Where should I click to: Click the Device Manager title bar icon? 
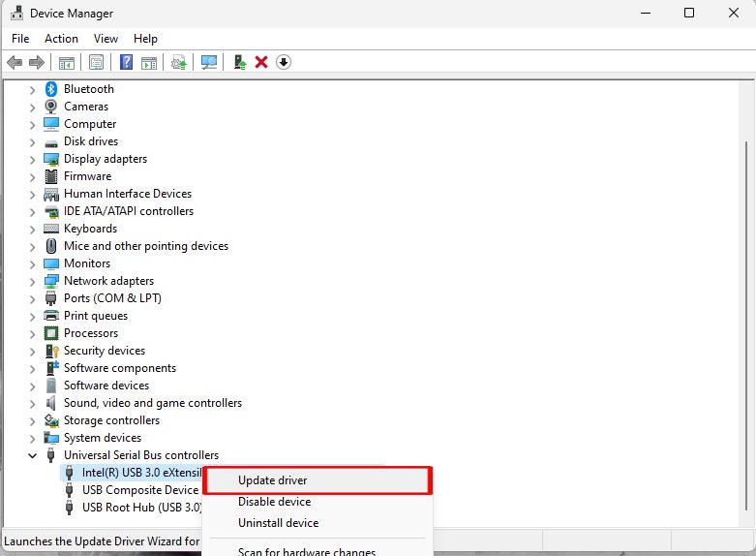16,13
